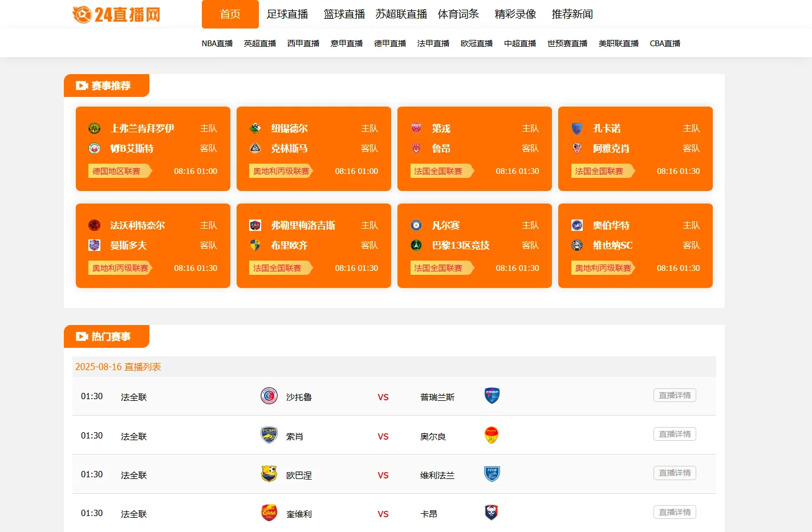
Task: Open the 精彩录像 menu item
Action: click(515, 14)
